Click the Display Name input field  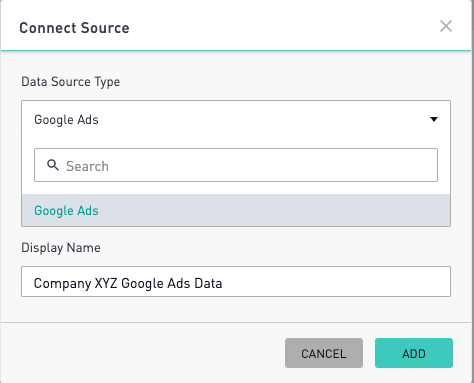[x=236, y=282]
